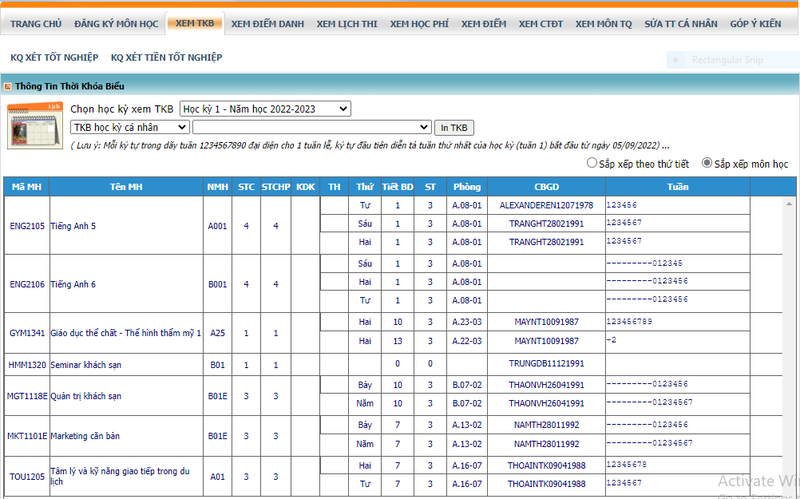Select the Sắp xếp môn học radio
This screenshot has width=800, height=499.
tap(707, 163)
